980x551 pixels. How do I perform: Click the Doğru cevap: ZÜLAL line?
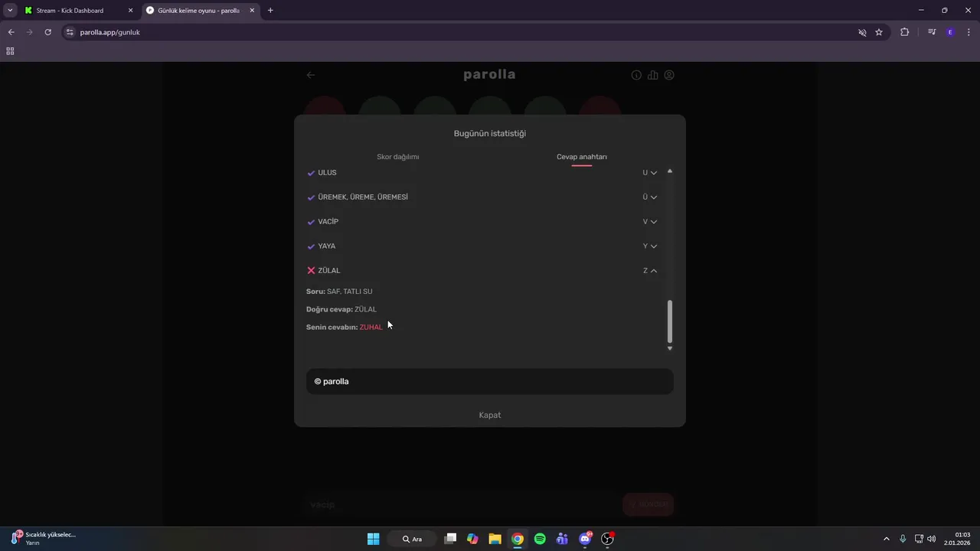(x=341, y=309)
